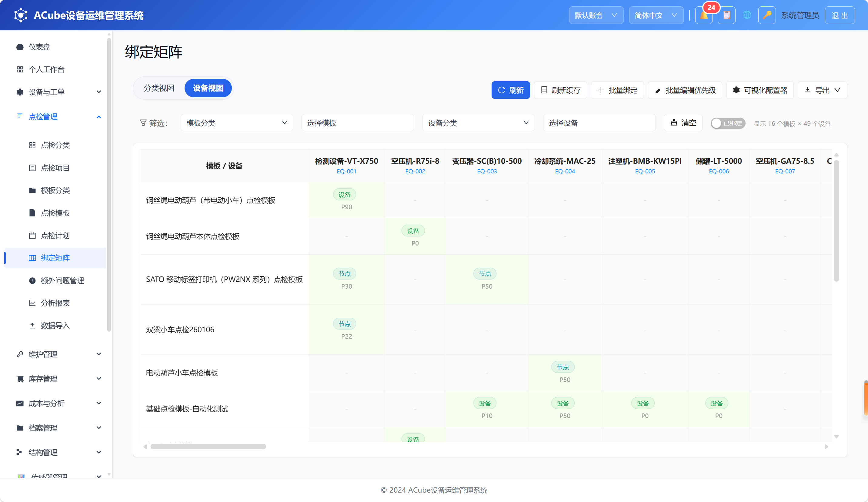Click the key icon beside 系统管理员
The width and height of the screenshot is (868, 502).
click(x=767, y=15)
